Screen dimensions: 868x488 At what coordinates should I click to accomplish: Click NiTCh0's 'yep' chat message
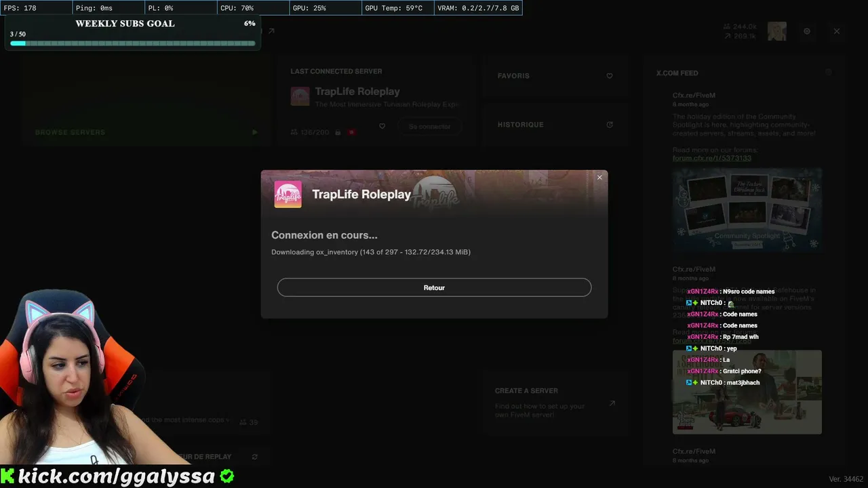coord(732,348)
